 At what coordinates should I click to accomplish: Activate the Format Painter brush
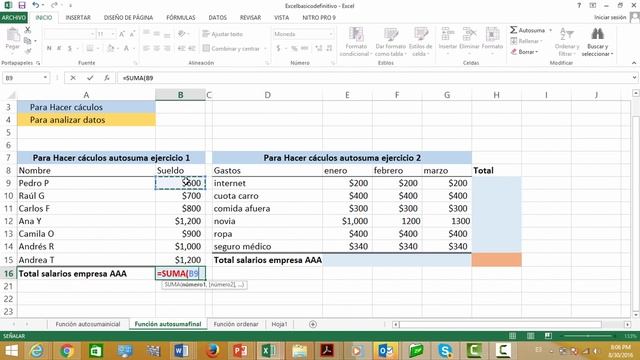click(x=28, y=51)
